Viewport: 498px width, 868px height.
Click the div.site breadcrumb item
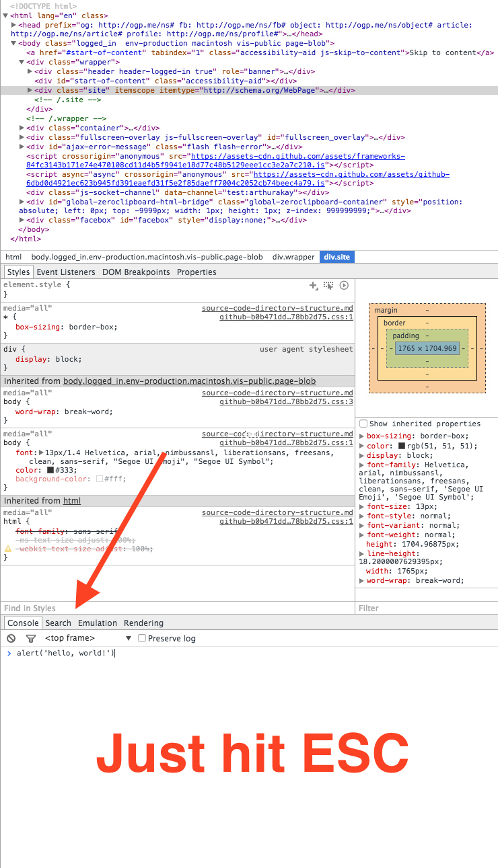tap(337, 257)
